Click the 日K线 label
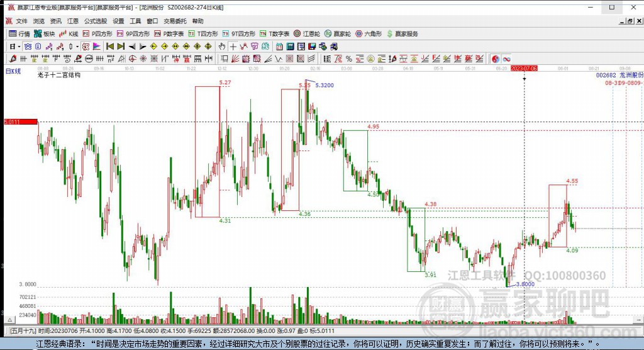 click(x=13, y=71)
